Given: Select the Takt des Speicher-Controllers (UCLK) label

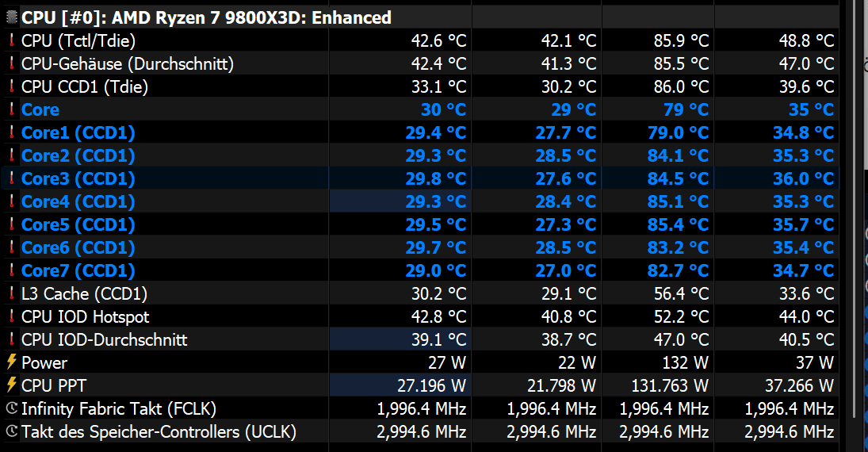Looking at the screenshot, I should (159, 432).
